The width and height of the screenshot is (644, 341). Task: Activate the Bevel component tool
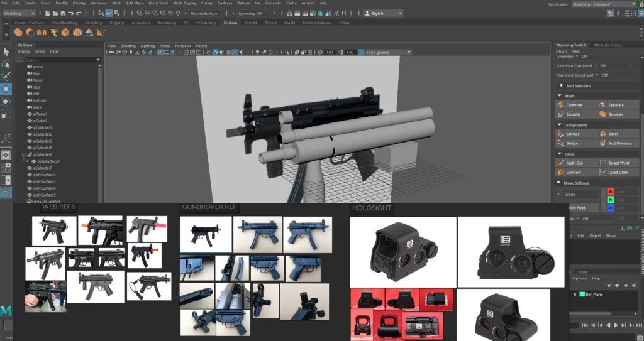(618, 134)
